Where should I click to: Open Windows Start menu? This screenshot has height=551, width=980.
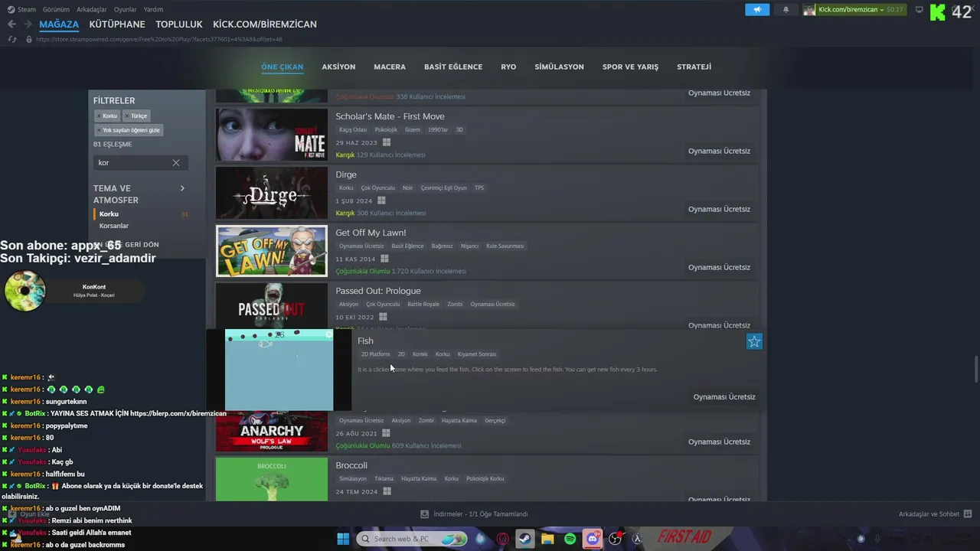[x=343, y=539]
